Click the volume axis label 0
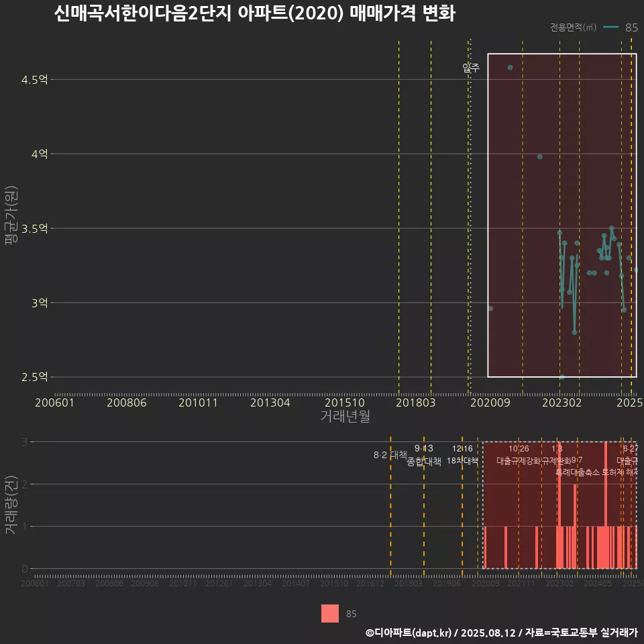 tap(25, 569)
